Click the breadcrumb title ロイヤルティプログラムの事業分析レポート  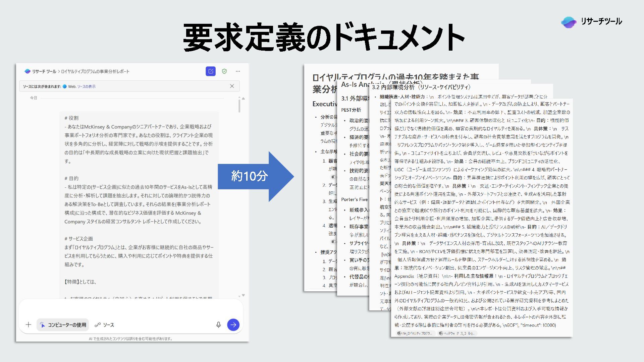(95, 71)
